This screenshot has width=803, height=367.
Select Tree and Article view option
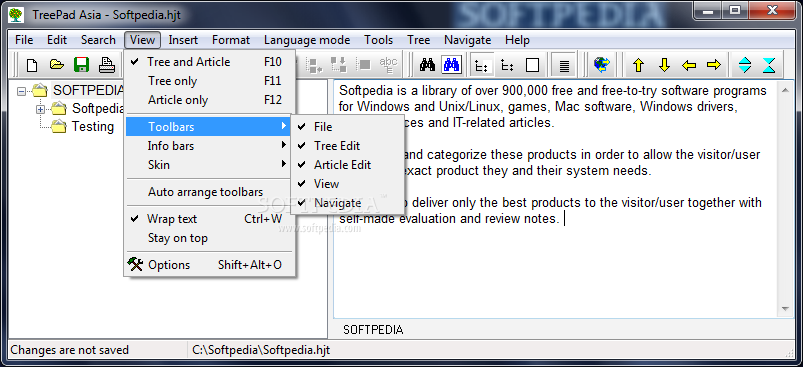tap(209, 62)
